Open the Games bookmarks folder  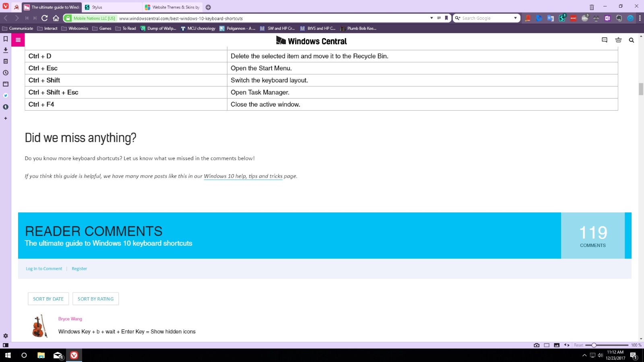tap(102, 29)
